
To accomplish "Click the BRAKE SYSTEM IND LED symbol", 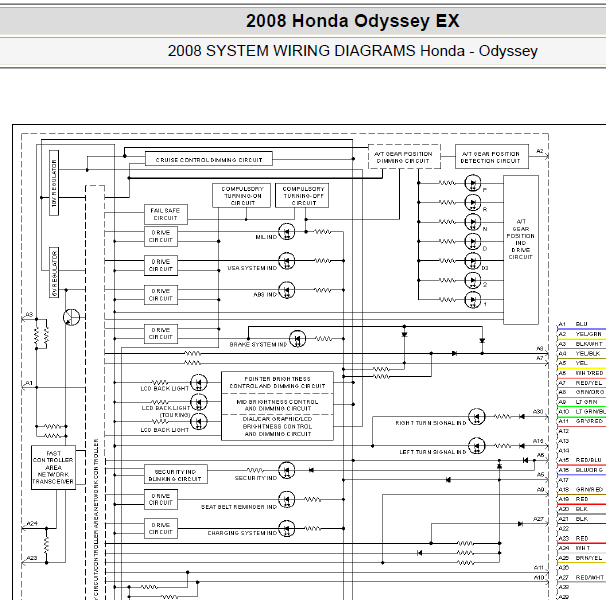I will (x=297, y=339).
